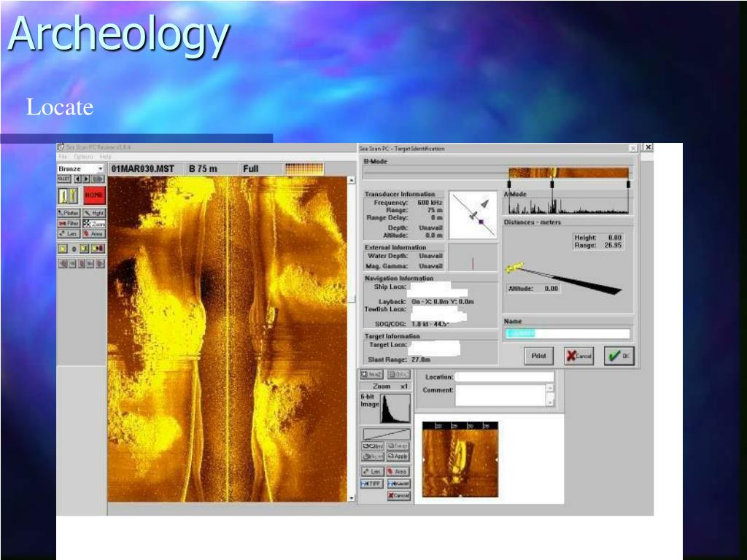Screen dimensions: 747x560
Task: Click Cancel in the target image panel
Action: 398,495
